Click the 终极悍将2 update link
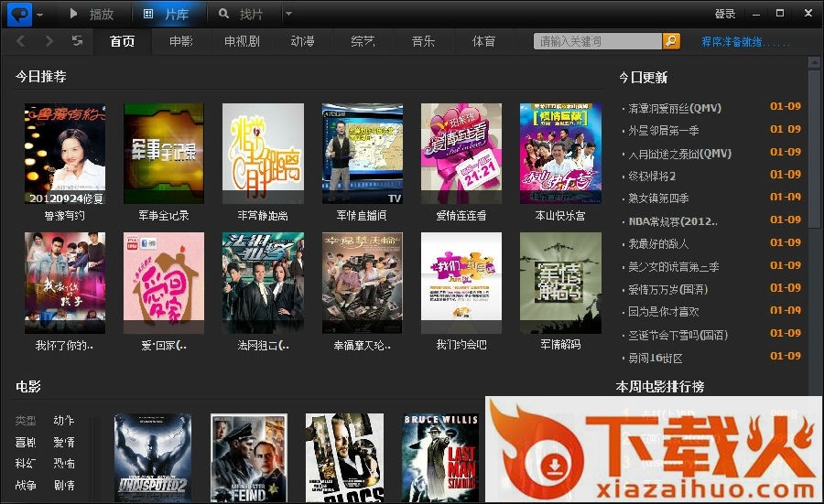The width and height of the screenshot is (824, 504). click(x=652, y=176)
